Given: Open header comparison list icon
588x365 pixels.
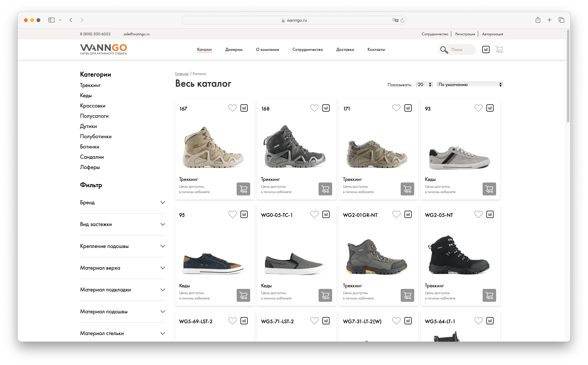Looking at the screenshot, I should (x=486, y=49).
